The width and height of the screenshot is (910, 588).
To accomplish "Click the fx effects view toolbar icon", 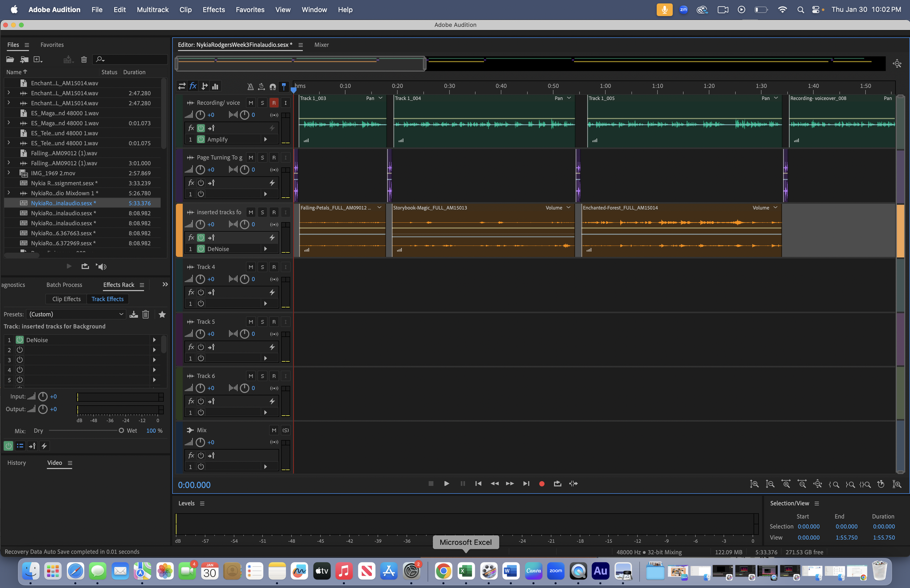I will pos(193,86).
